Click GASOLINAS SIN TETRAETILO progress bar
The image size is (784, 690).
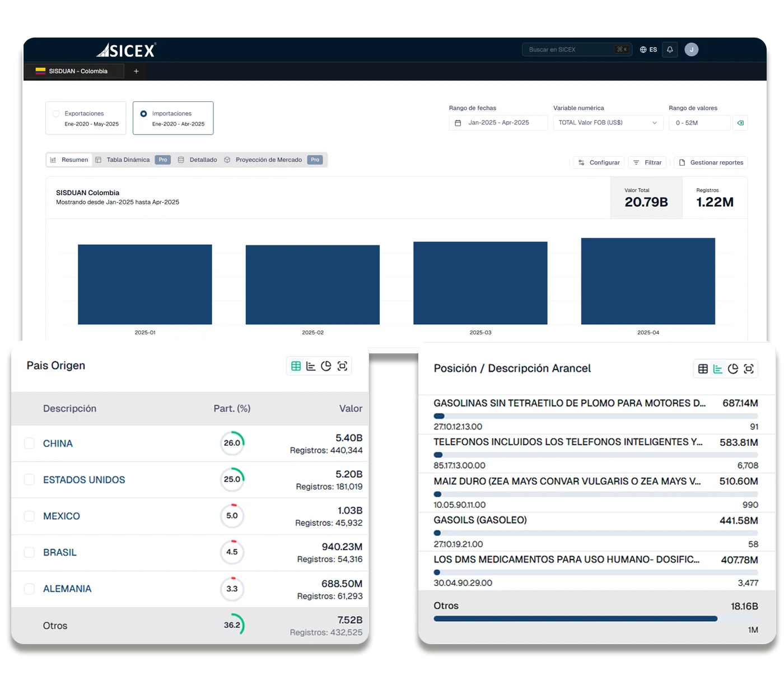coord(596,416)
